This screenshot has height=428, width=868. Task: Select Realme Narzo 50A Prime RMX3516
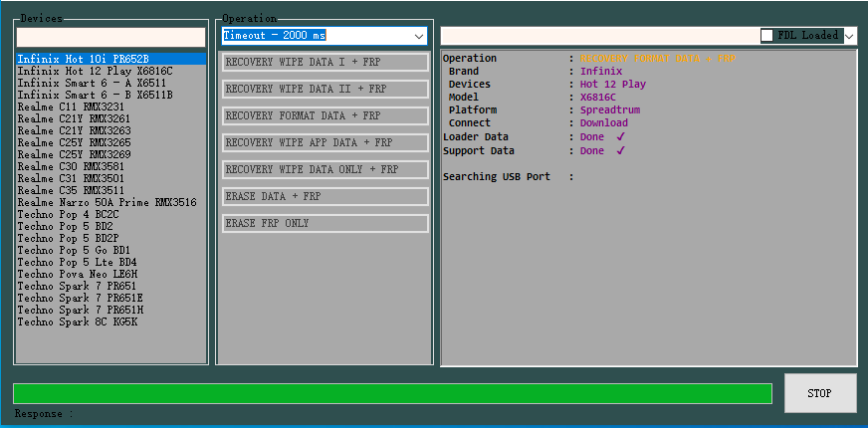(x=111, y=203)
